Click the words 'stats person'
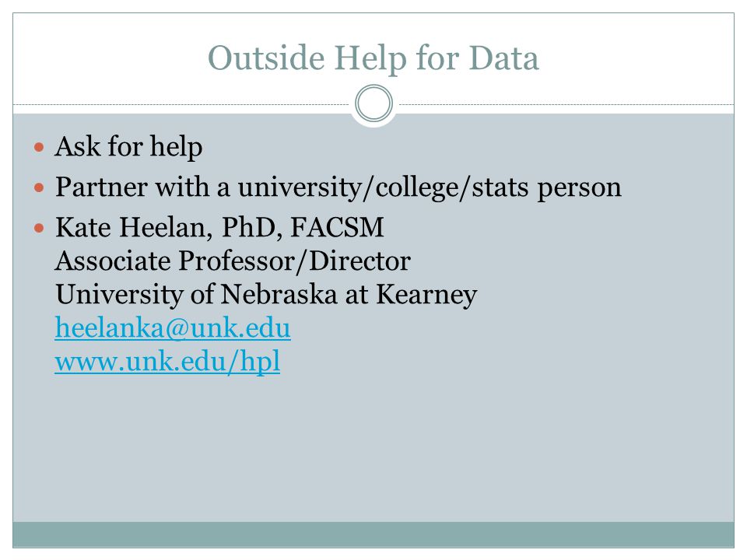Screen dimensions: 747x560 (546, 187)
